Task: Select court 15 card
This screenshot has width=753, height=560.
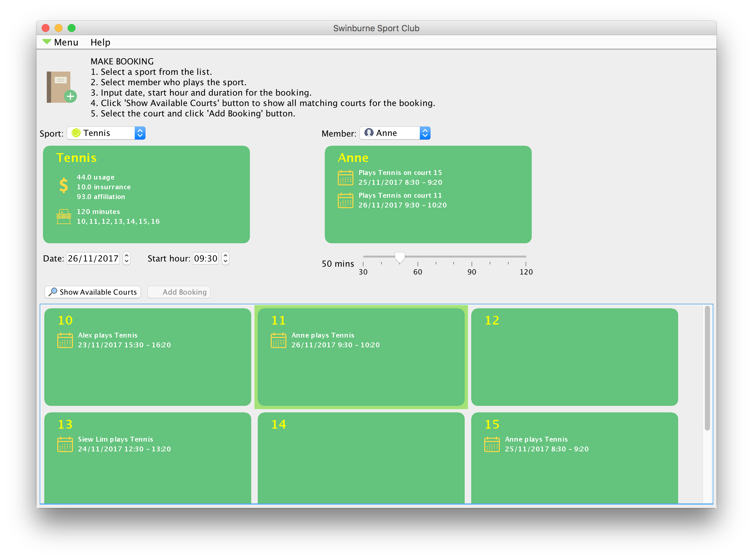Action: click(x=574, y=458)
